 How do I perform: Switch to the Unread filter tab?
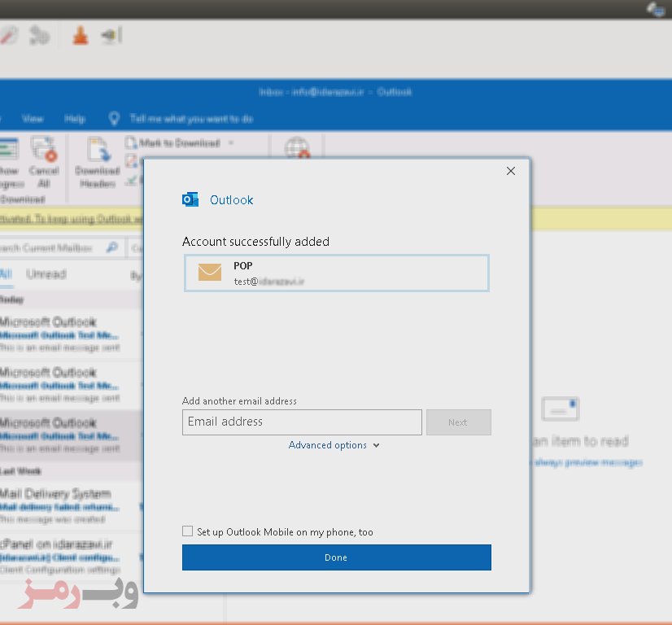tap(46, 274)
